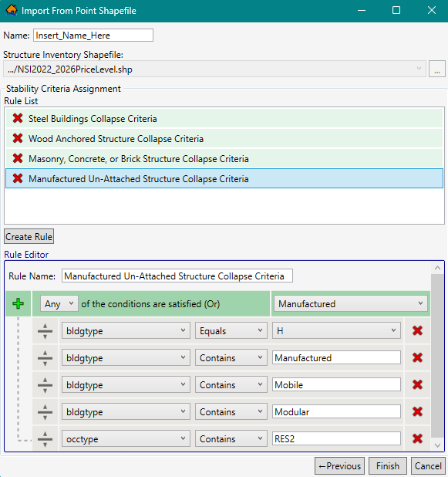Open field dropdown on the Mobile row

tap(126, 385)
